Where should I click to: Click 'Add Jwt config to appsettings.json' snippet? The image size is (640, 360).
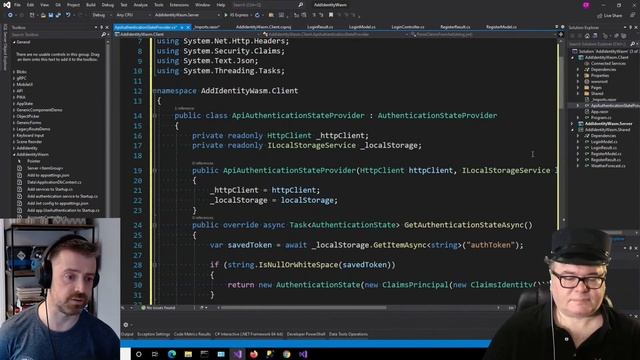pyautogui.click(x=58, y=203)
